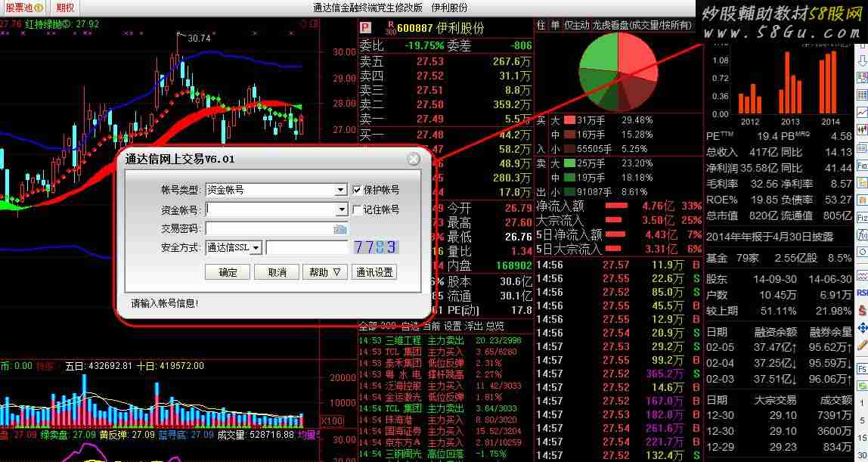868x462 pixels.
Task: Expand the 帮助 ▽ help menu button
Action: click(x=324, y=272)
